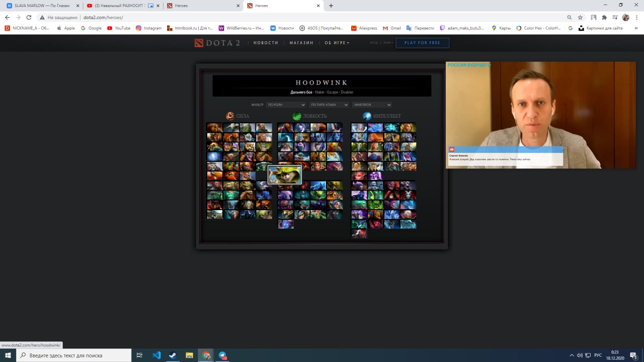
Task: Open the htmlbook.ru bookmark
Action: 190,28
